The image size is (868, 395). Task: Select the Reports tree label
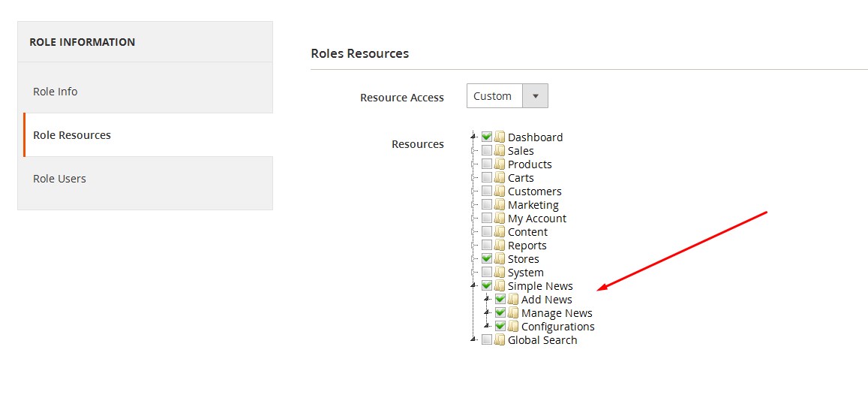point(527,246)
